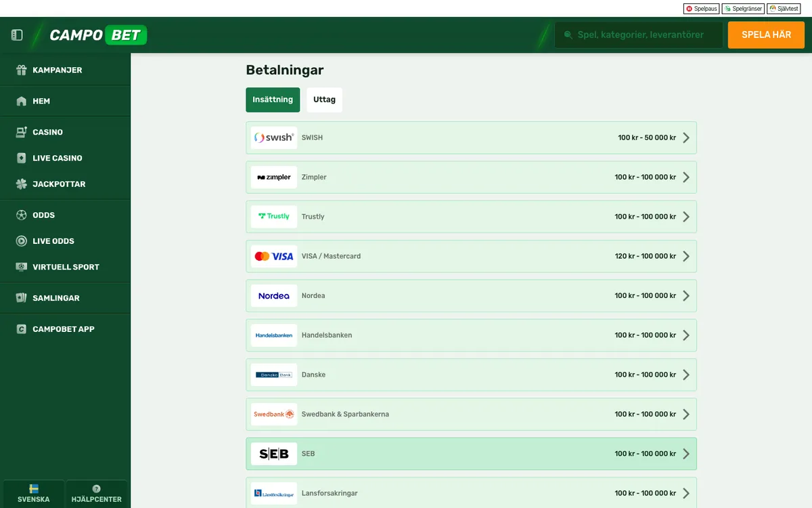Click the 'Swedbank & Sparbankerna' label

point(345,414)
